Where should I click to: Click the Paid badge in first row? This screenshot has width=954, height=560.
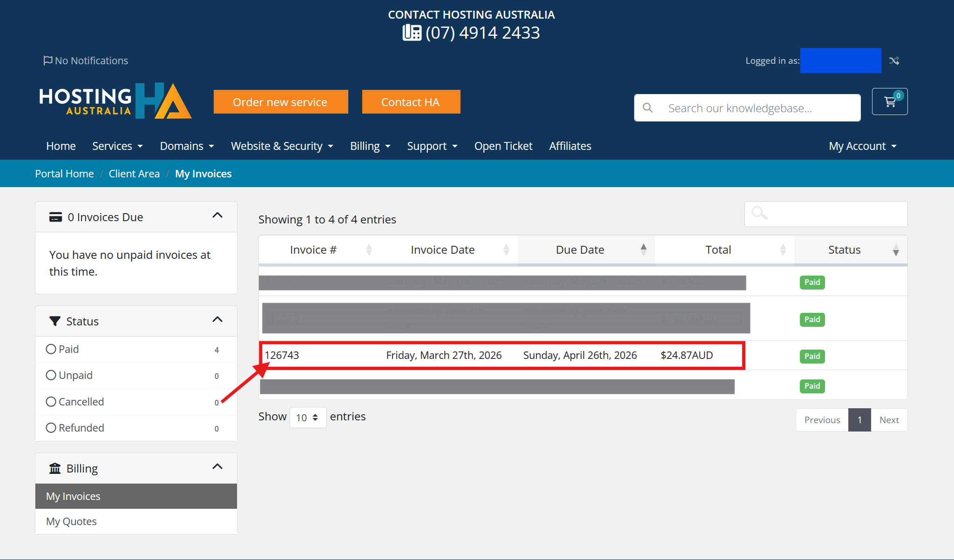point(812,282)
